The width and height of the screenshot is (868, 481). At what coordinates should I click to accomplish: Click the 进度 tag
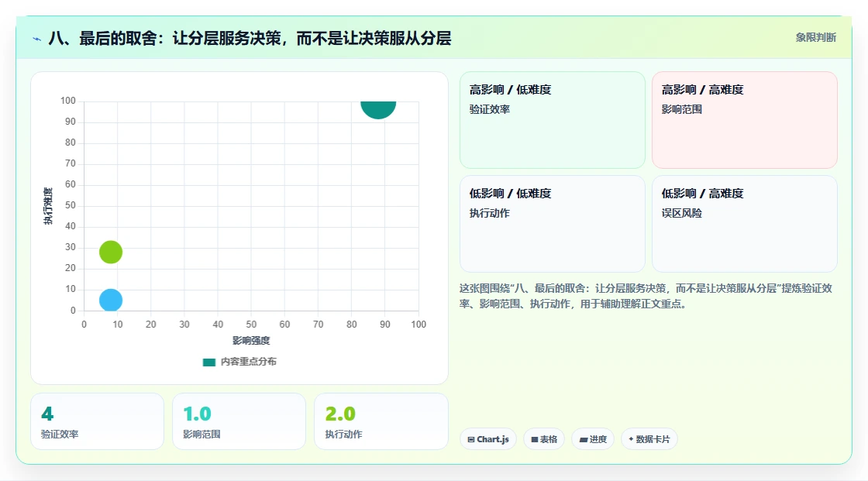coord(593,439)
